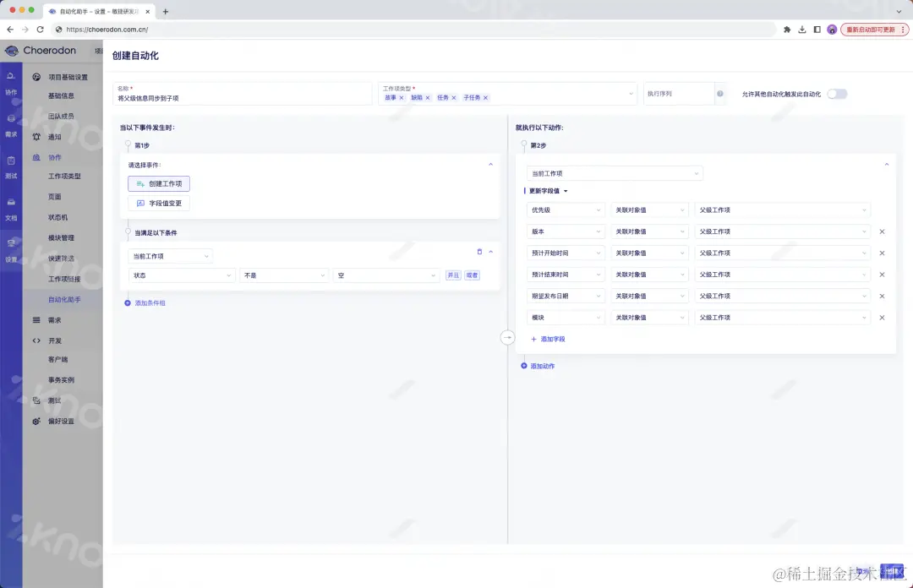Collapse the condition group panel
913x588 pixels.
pyautogui.click(x=491, y=252)
